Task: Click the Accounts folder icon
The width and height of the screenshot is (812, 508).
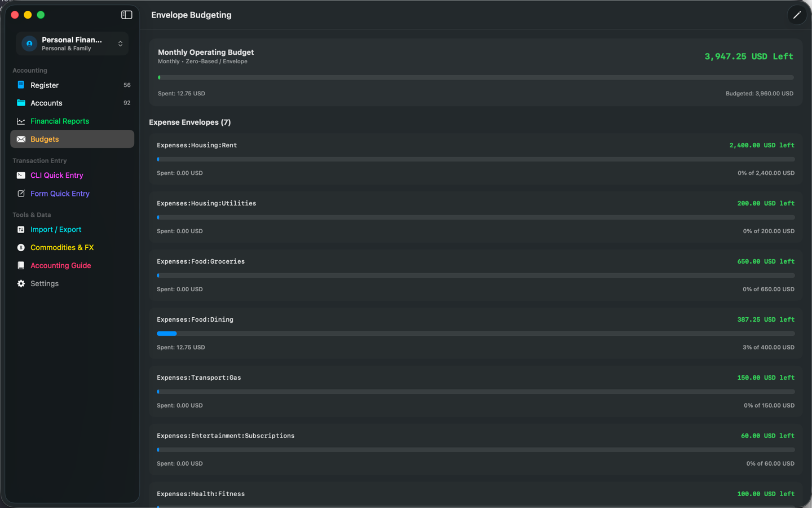Action: click(21, 103)
